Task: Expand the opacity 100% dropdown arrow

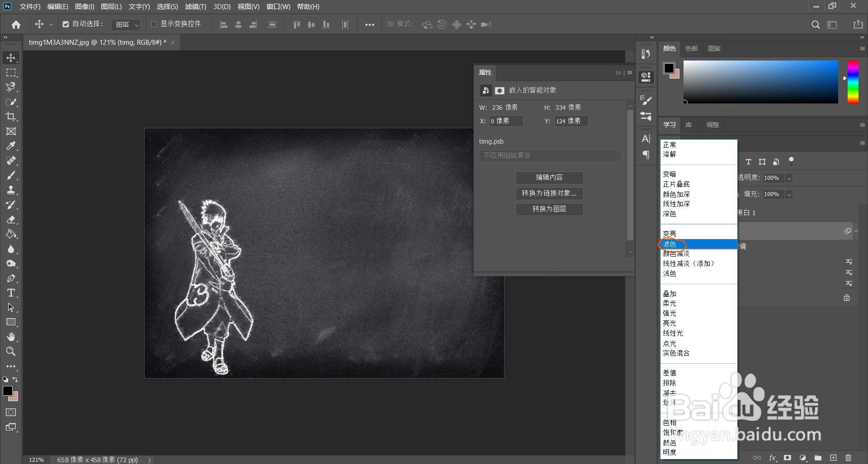Action: click(x=789, y=178)
